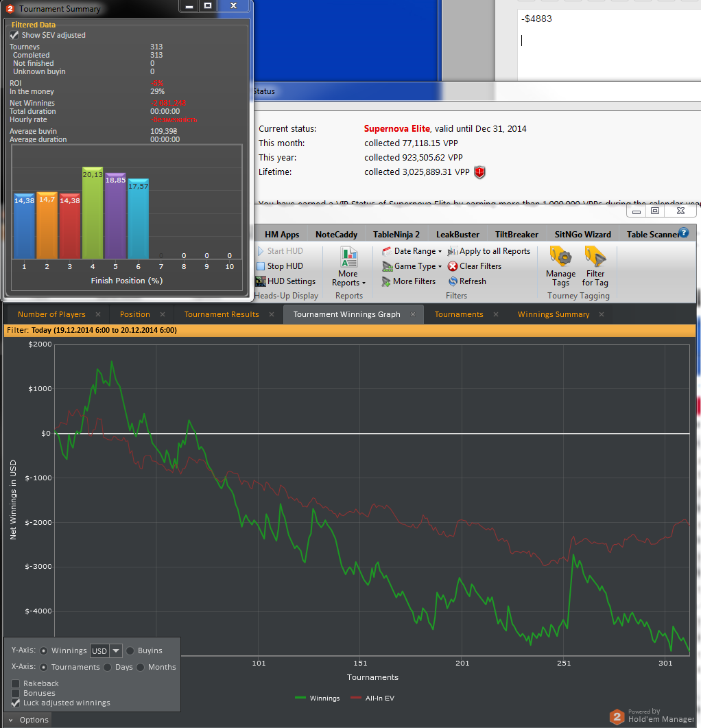This screenshot has height=728, width=701.
Task: Close the Tournament Results tab
Action: pyautogui.click(x=272, y=314)
